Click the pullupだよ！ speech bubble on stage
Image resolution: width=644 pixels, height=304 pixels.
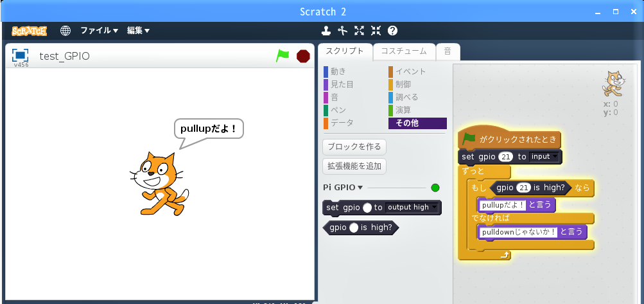209,129
